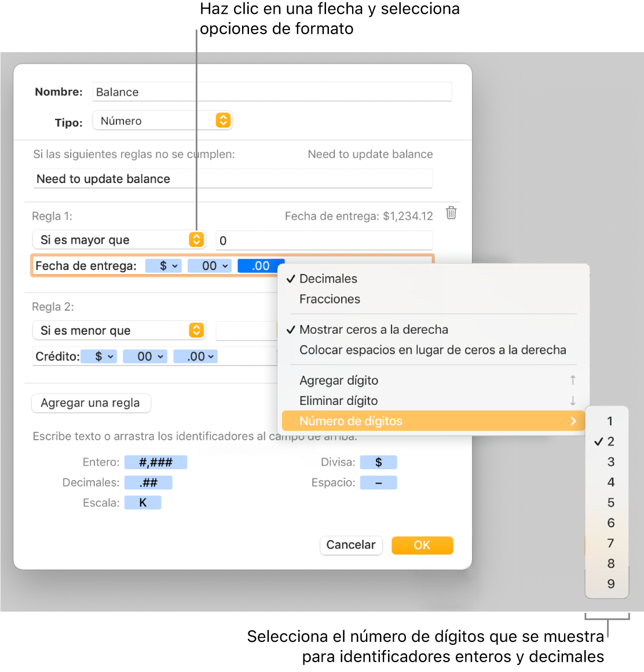The height and width of the screenshot is (672, 644).
Task: Choose Agregar dígito menu item
Action: pos(339,381)
